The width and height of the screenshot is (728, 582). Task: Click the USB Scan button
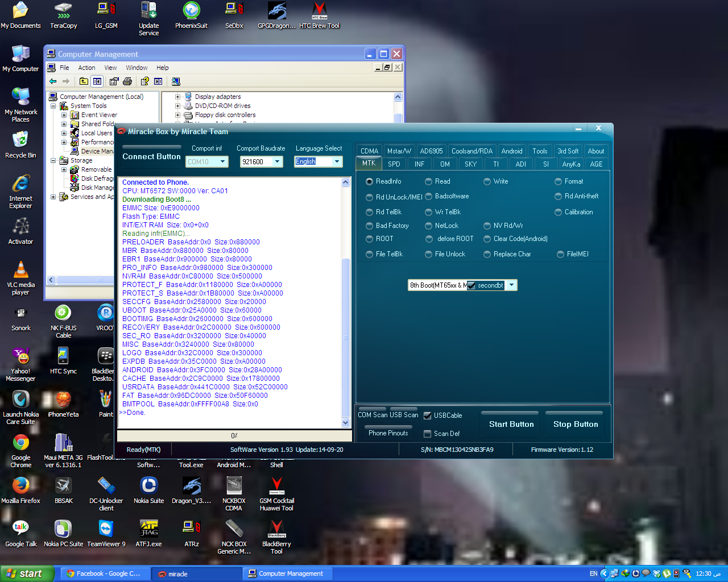click(404, 415)
